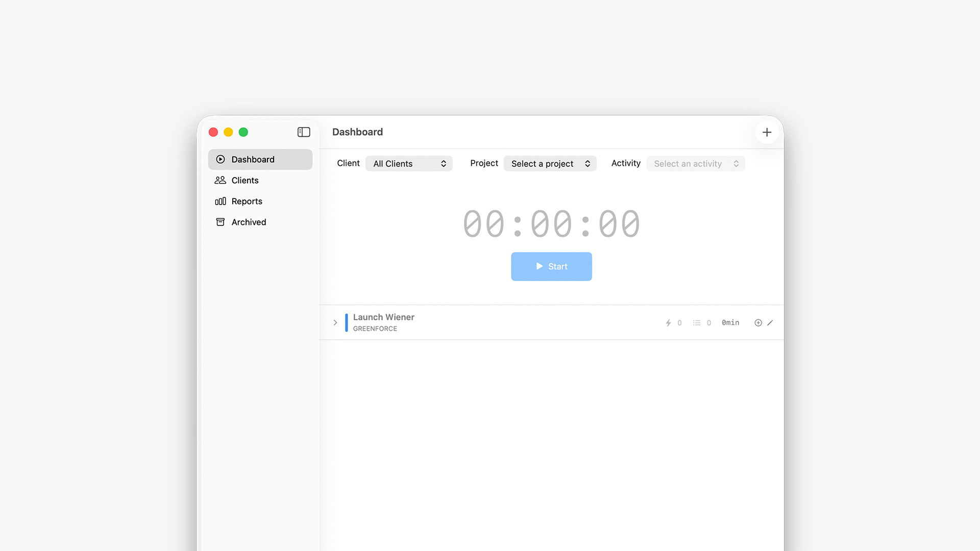Expand the Launch Wiener row chevron
Image resolution: width=980 pixels, height=551 pixels.
[335, 322]
